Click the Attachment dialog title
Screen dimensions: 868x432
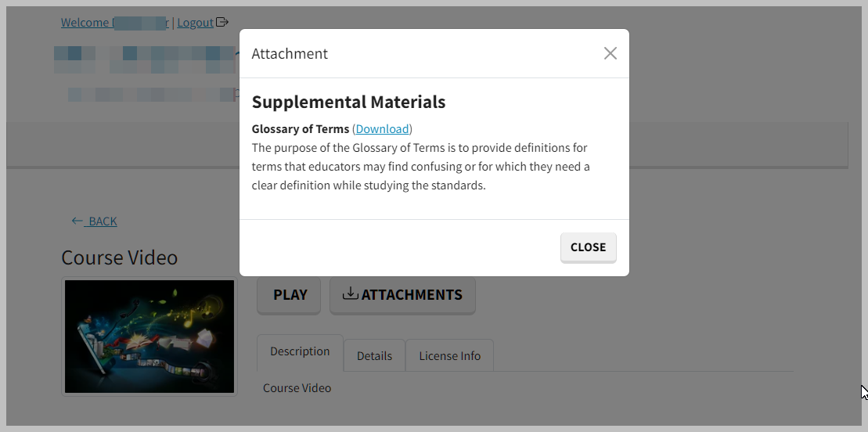pyautogui.click(x=290, y=54)
